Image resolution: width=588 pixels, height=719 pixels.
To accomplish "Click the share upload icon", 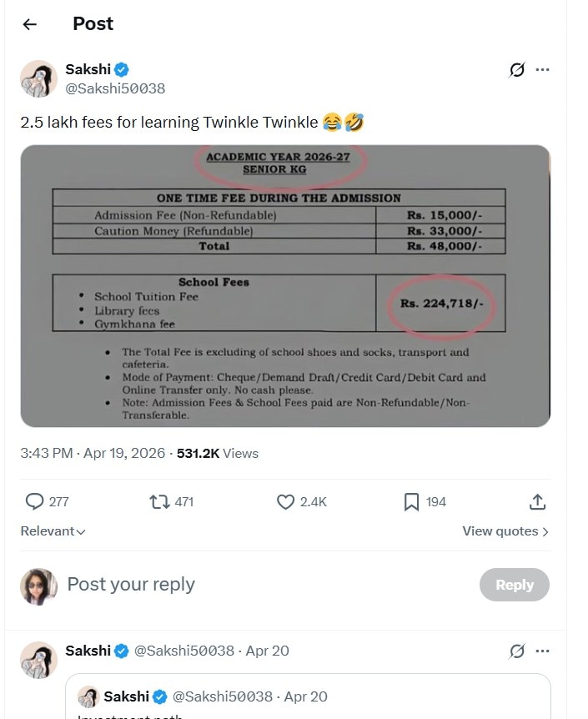I will point(538,501).
